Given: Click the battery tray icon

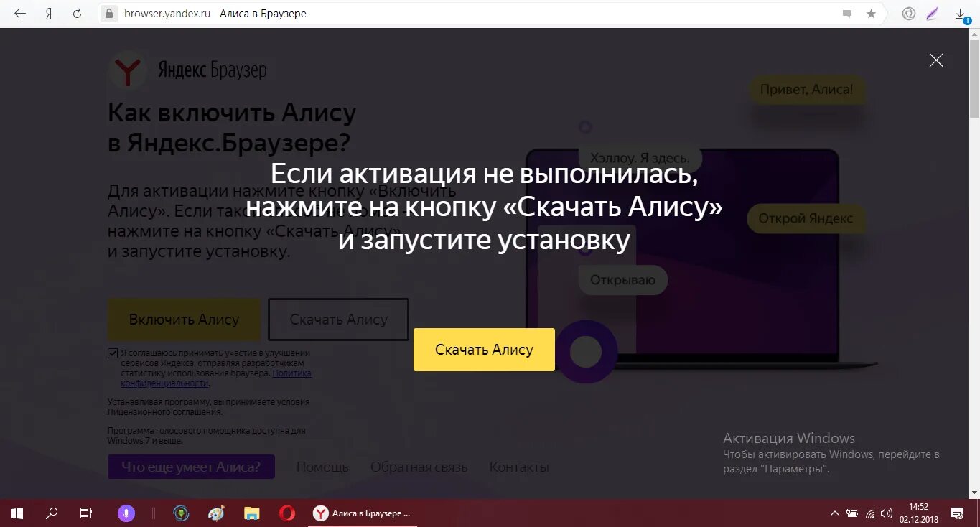Looking at the screenshot, I should 852,513.
